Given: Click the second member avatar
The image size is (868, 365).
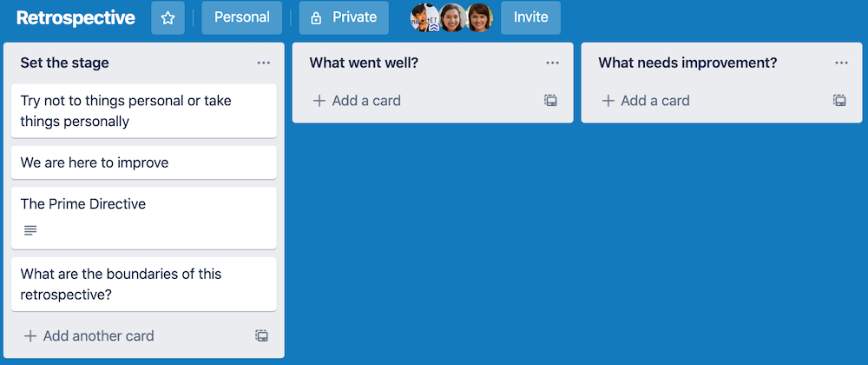Looking at the screenshot, I should coord(452,17).
